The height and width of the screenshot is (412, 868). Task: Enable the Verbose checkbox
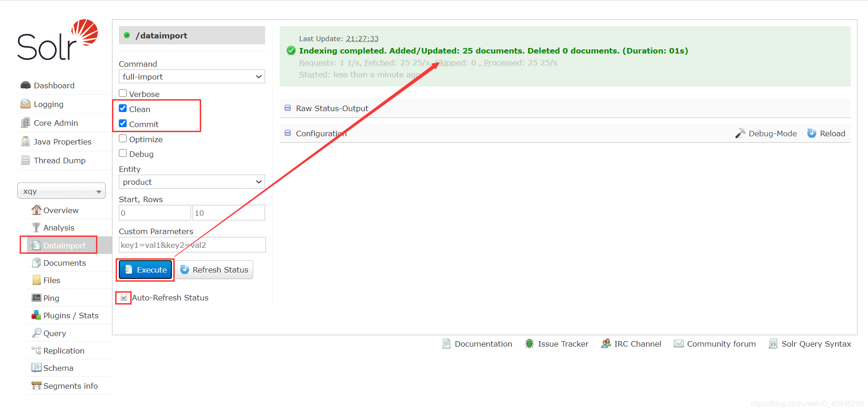pos(123,93)
